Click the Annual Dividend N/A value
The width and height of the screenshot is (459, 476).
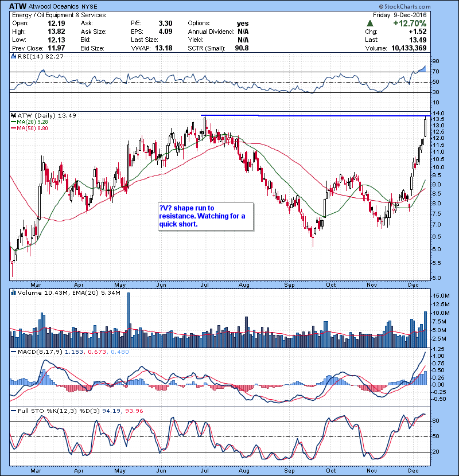243,32
